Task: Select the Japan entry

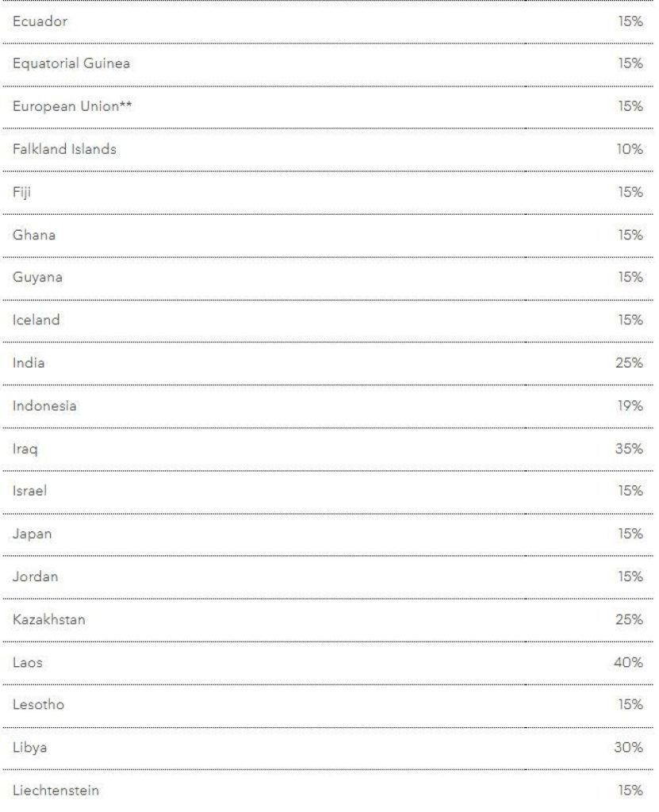Action: [x=32, y=534]
